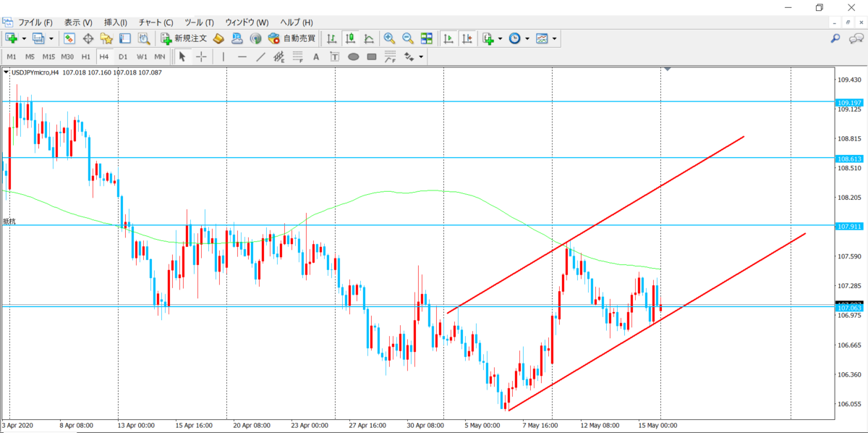This screenshot has height=433, width=868.
Task: Open the MetaEditor yellow book icon
Action: (x=218, y=38)
